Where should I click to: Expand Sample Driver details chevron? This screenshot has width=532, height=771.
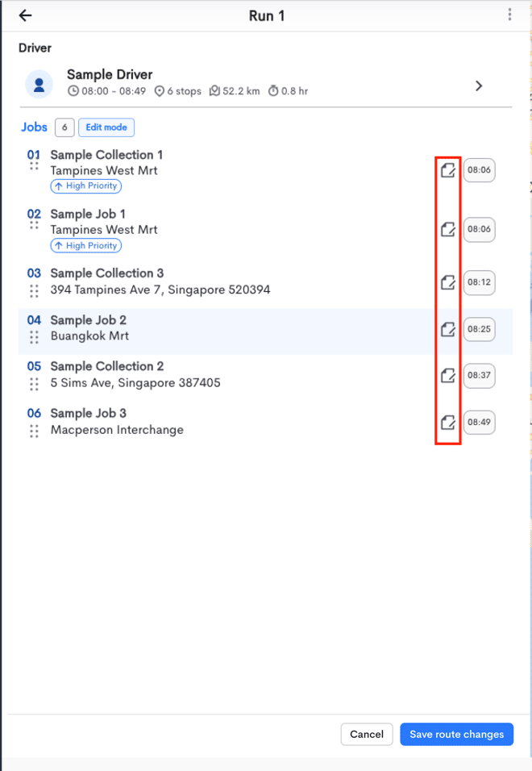[x=479, y=86]
